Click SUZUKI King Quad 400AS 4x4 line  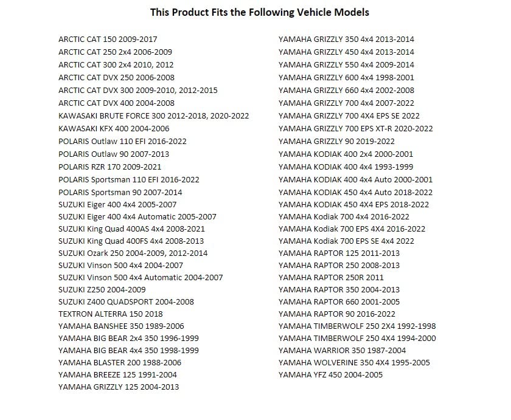[131, 229]
